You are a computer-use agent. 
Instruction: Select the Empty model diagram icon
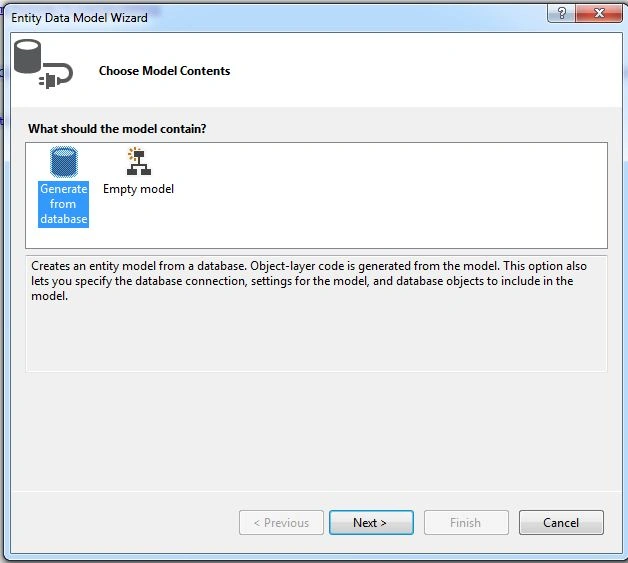pyautogui.click(x=139, y=161)
